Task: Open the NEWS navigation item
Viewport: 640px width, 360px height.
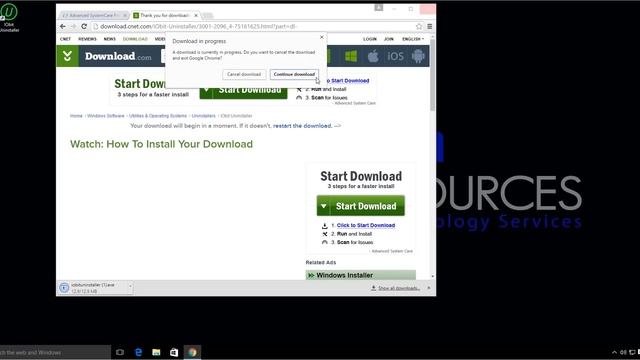Action: [x=109, y=39]
